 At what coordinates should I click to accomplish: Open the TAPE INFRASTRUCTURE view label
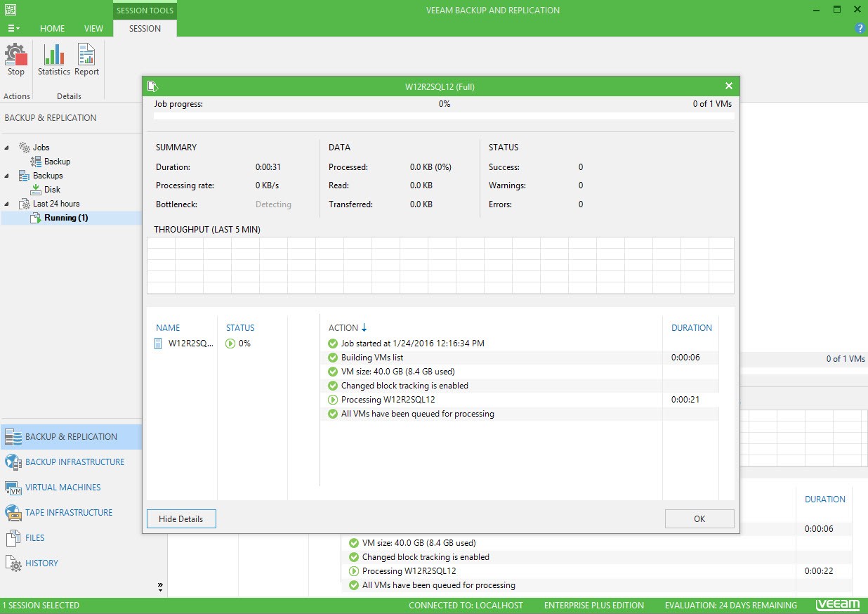(x=69, y=513)
